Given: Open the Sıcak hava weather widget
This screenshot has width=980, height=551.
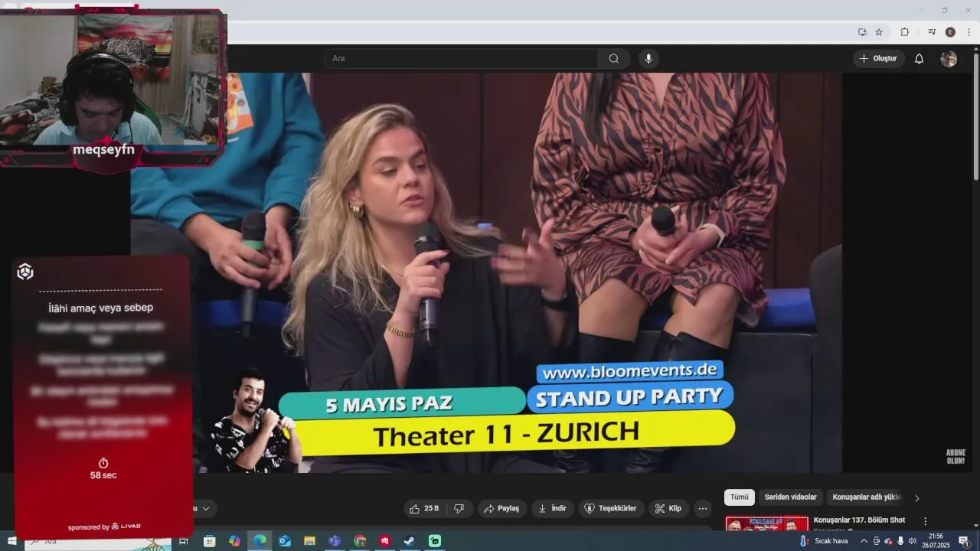Looking at the screenshot, I should [825, 541].
